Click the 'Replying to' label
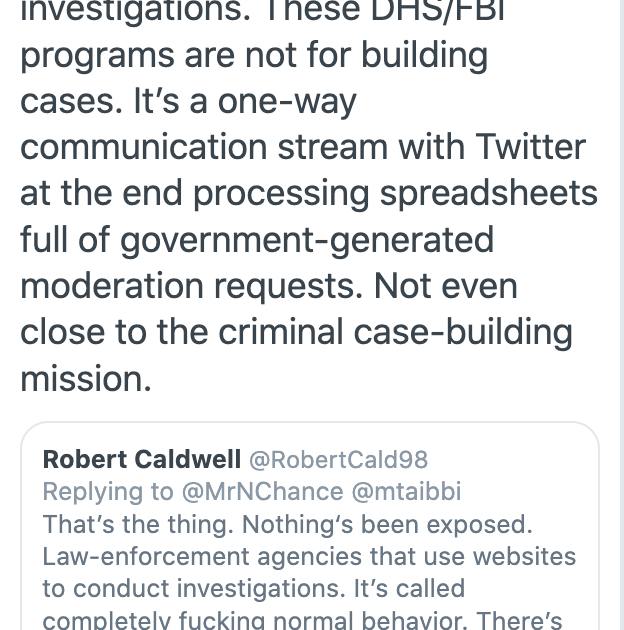This screenshot has height=630, width=624. pyautogui.click(x=108, y=492)
